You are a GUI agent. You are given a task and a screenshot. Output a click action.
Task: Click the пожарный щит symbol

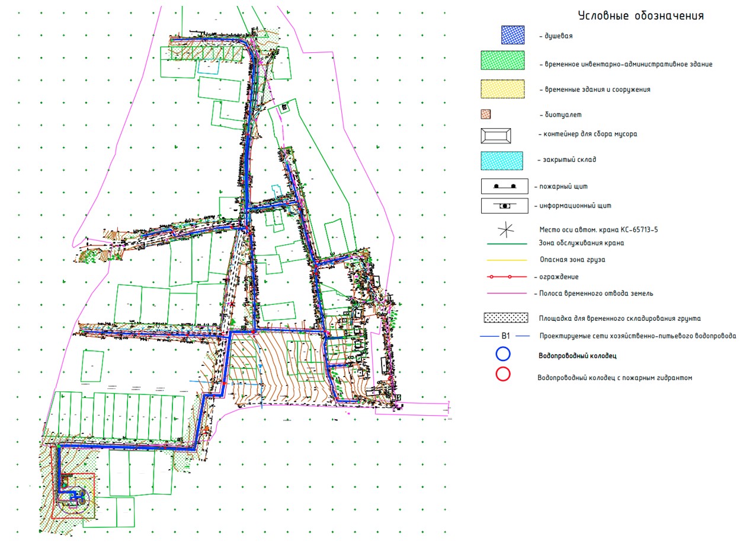(505, 187)
